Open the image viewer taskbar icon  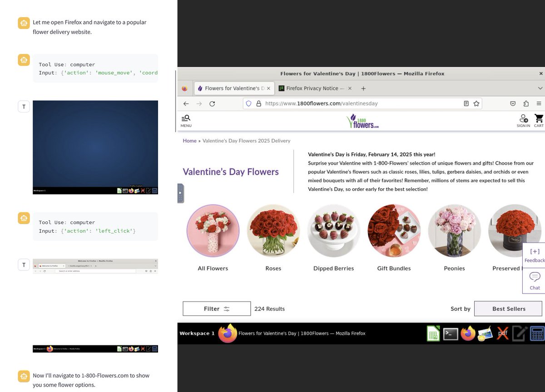click(485, 333)
